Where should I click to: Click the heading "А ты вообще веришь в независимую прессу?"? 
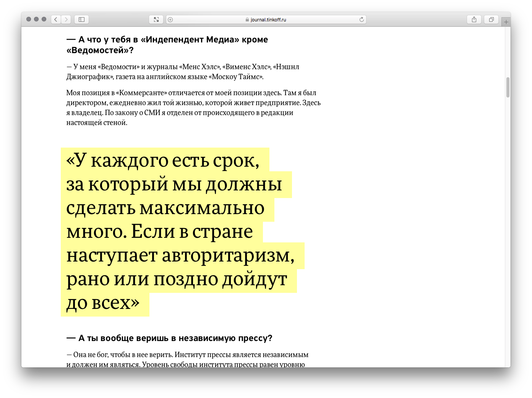(169, 338)
